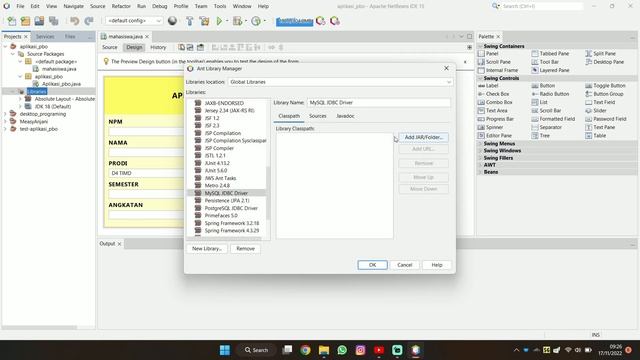Pick the Toggle Button palette component

click(605, 86)
